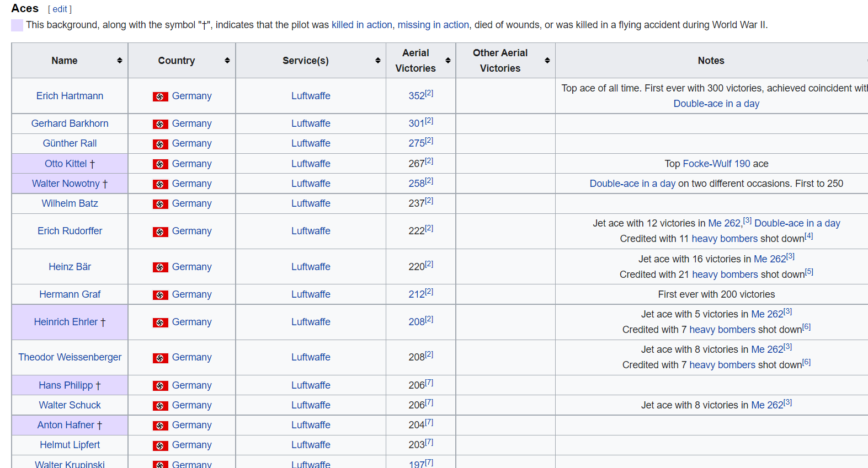Click the sort arrows in Name column header
This screenshot has width=868, height=468.
pos(120,61)
